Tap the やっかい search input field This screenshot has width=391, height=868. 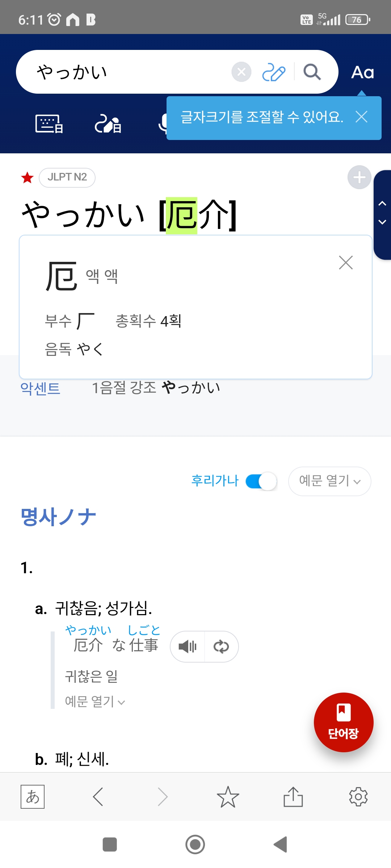click(x=127, y=72)
